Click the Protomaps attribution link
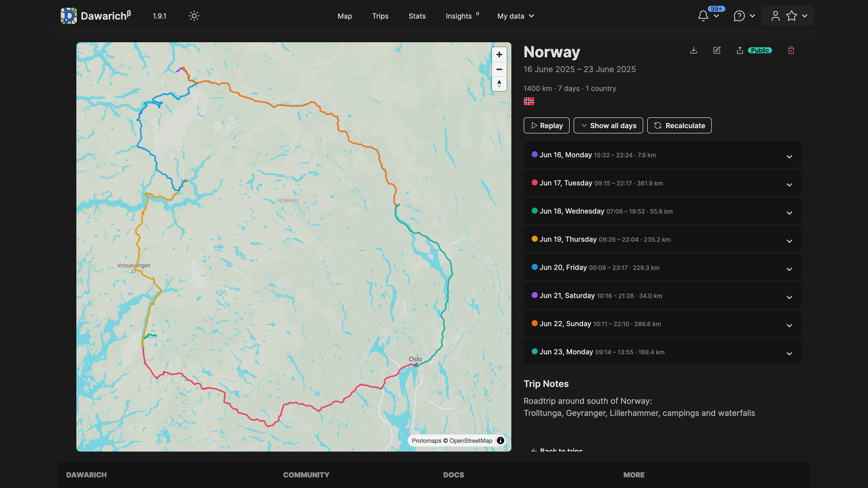Screen dimensions: 868x488 click(x=426, y=441)
